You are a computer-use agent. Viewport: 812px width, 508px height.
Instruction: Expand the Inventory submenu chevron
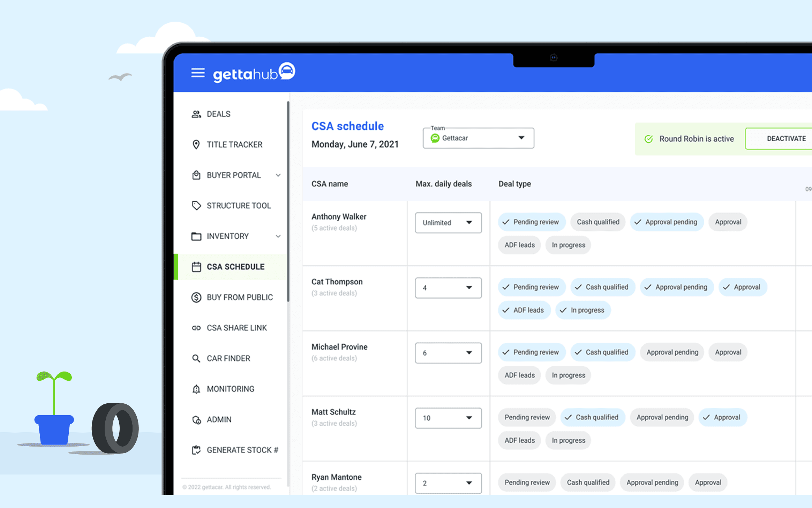point(278,236)
